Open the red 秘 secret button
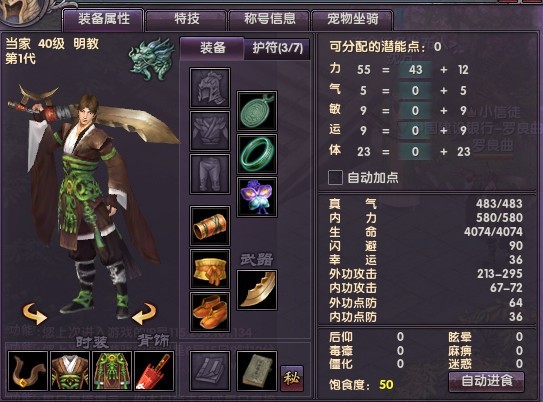543x402 pixels. [x=292, y=378]
